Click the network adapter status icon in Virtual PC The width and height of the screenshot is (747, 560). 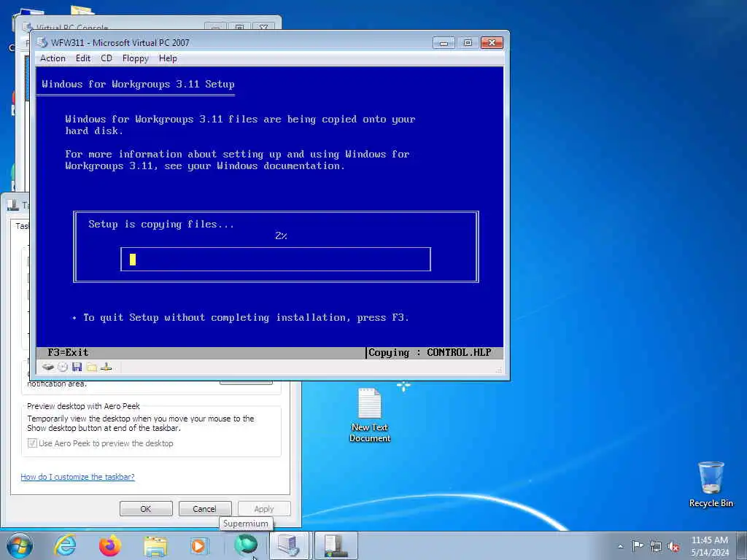[106, 367]
